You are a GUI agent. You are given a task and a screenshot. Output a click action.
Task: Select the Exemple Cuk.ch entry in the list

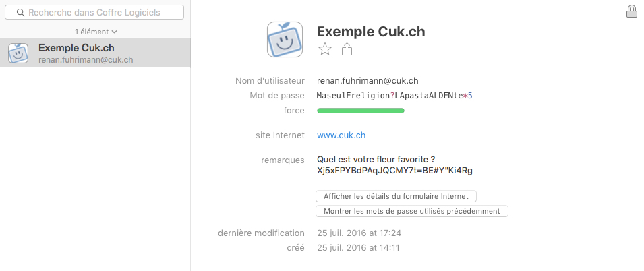[x=95, y=53]
